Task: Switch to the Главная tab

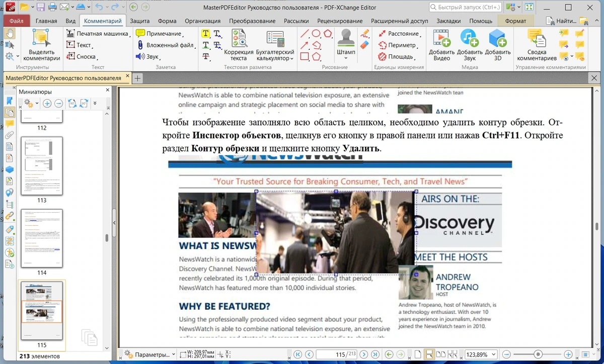Action: 46,21
